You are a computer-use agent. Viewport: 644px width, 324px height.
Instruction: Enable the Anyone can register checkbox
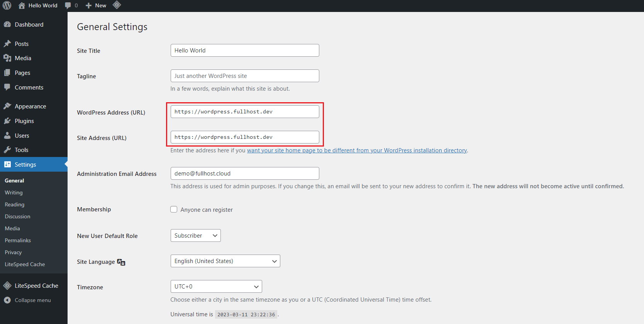click(x=174, y=209)
